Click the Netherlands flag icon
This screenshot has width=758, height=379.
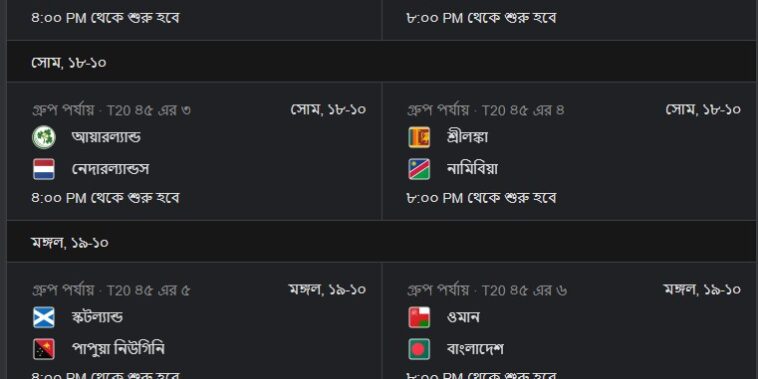click(x=44, y=169)
